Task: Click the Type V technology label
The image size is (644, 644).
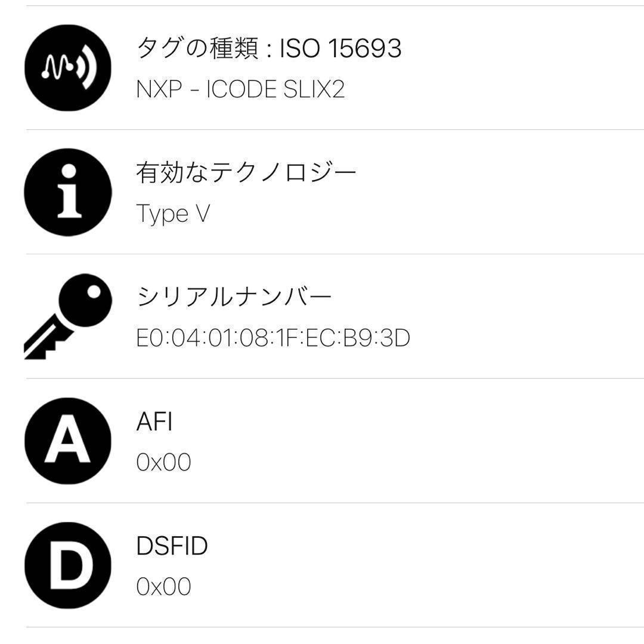Action: tap(173, 215)
